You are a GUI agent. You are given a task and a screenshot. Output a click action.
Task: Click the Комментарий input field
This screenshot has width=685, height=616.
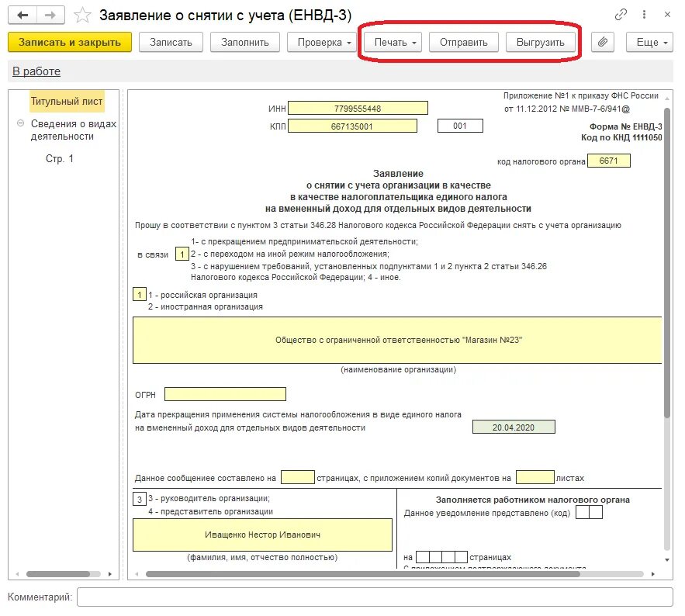(375, 597)
